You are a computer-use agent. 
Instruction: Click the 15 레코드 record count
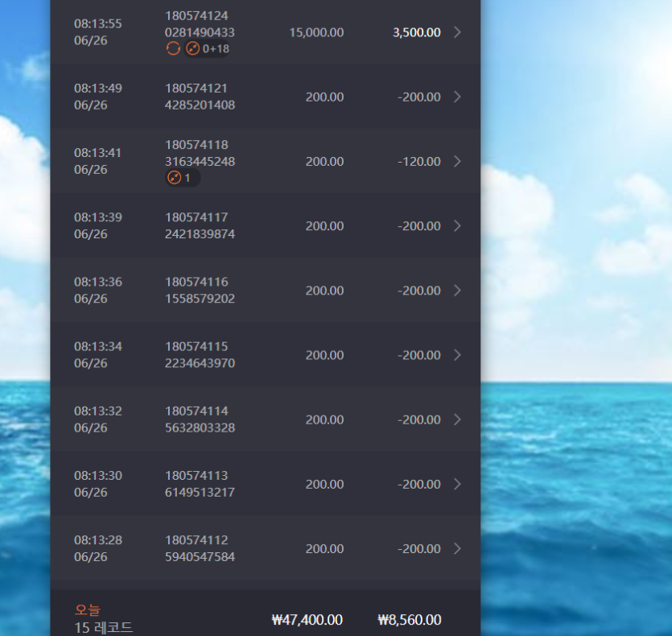coord(103,628)
